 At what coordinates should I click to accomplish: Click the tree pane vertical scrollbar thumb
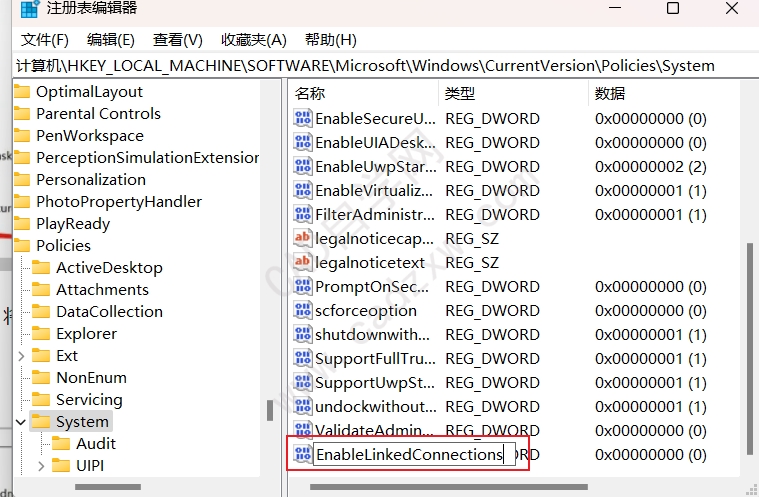(270, 410)
